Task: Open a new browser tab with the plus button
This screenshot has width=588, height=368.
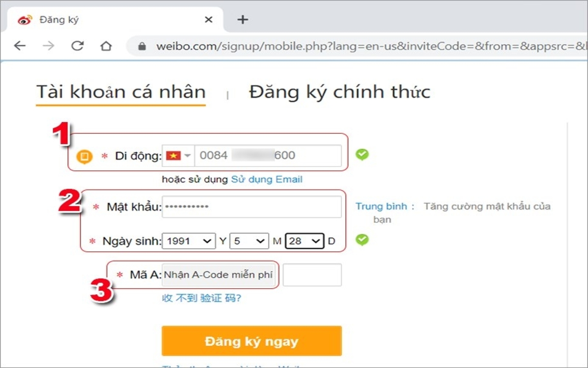Action: [x=243, y=19]
